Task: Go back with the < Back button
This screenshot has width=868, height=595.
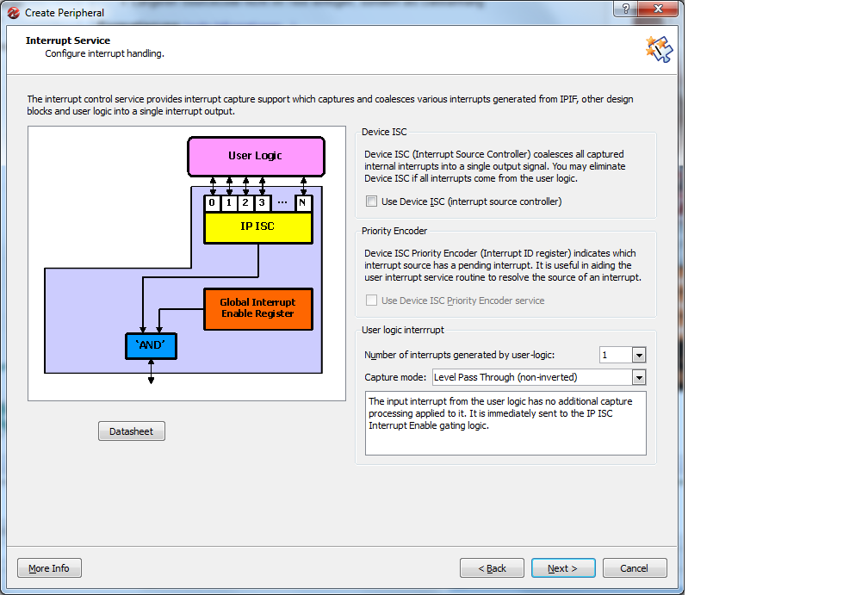Action: click(x=492, y=568)
